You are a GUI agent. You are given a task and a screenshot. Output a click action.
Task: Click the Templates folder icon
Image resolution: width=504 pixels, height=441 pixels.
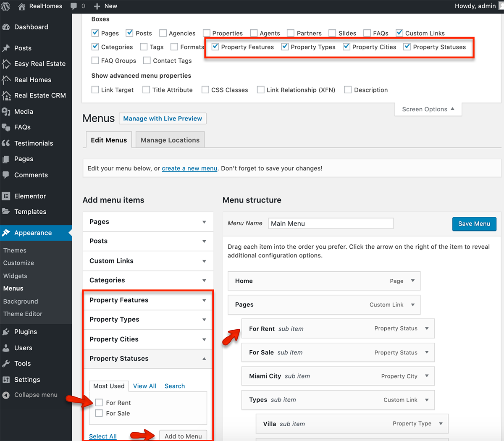click(x=6, y=211)
